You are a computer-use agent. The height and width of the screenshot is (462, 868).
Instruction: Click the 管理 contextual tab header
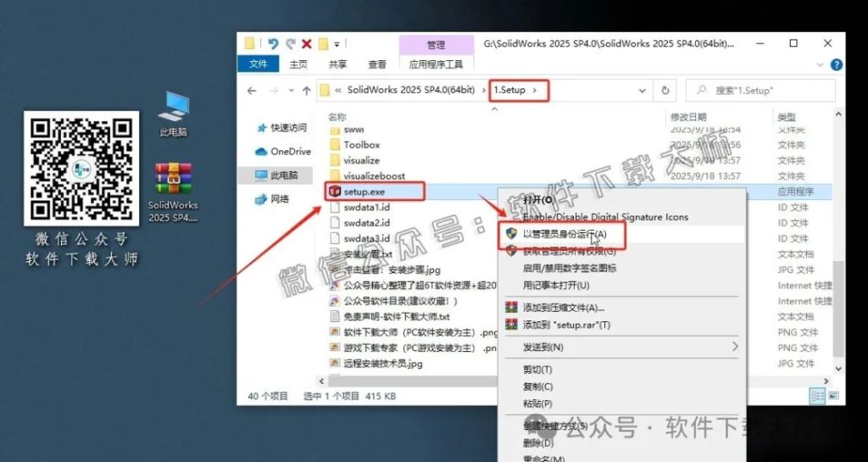(x=436, y=45)
